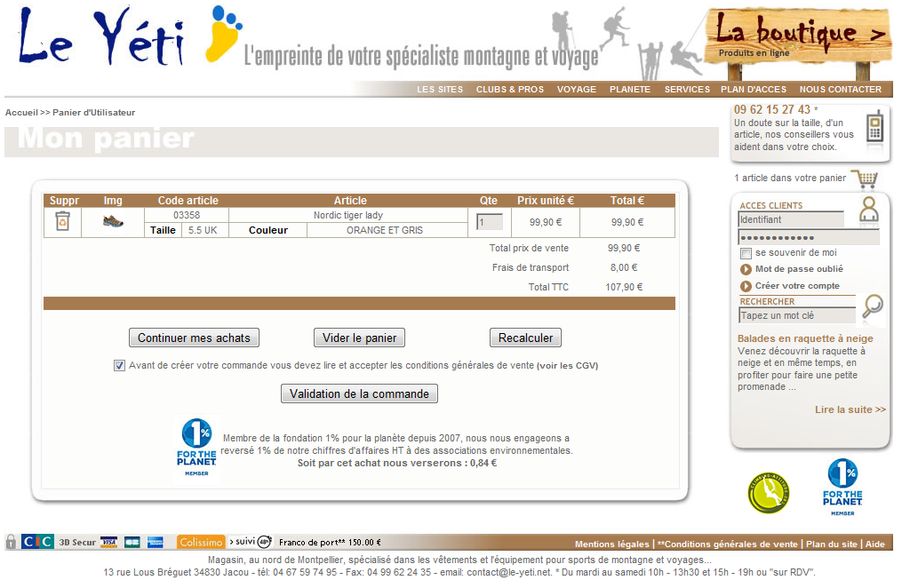The height and width of the screenshot is (588, 902).
Task: Click the For The Planet badge in sidebar
Action: (x=842, y=487)
